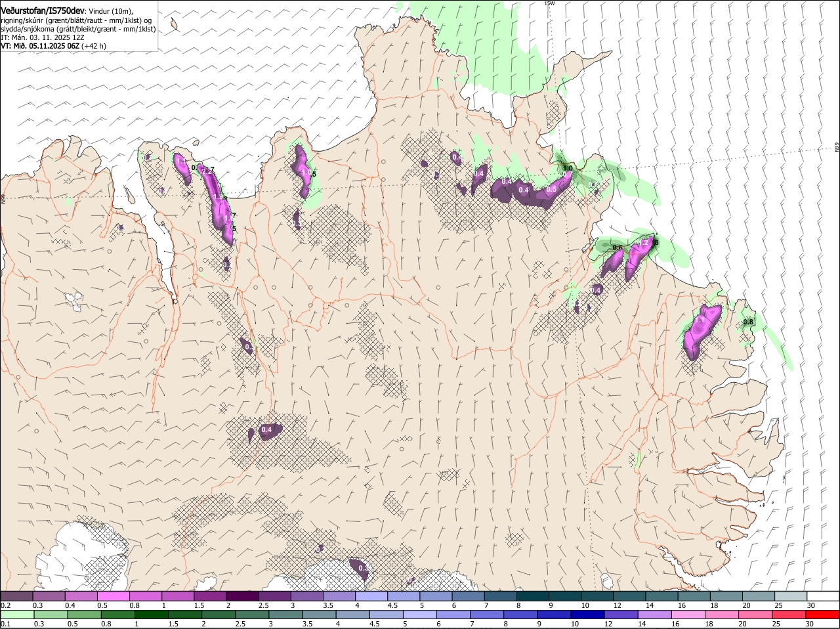The width and height of the screenshot is (840, 629).
Task: Click the dark blue 10 rain legend swatch
Action: coord(587,615)
